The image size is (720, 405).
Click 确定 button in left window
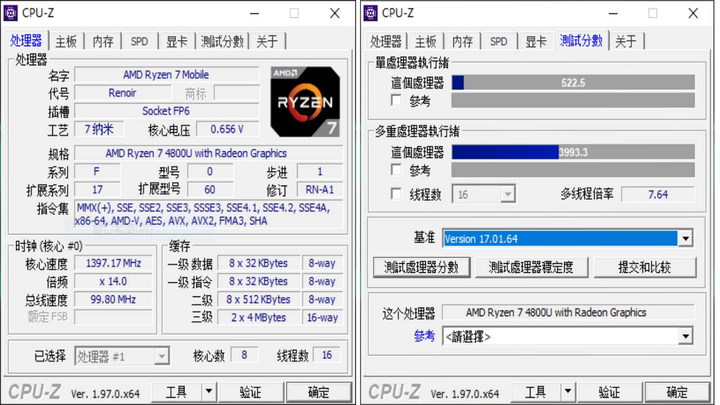click(x=319, y=392)
